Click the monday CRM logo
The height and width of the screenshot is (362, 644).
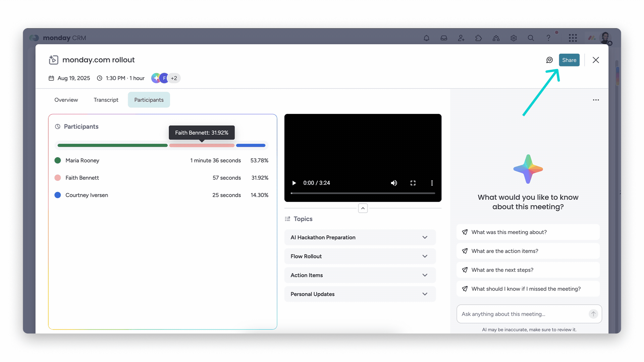[58, 38]
